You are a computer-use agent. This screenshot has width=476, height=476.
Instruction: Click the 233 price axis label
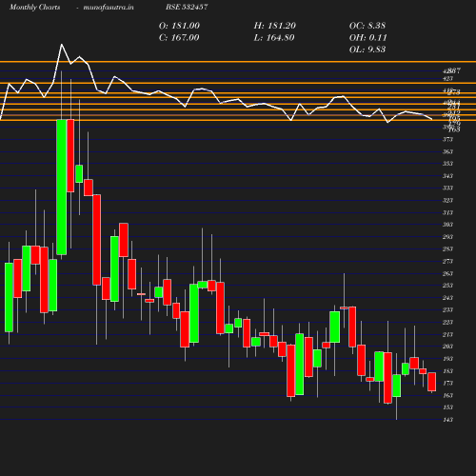(x=447, y=310)
